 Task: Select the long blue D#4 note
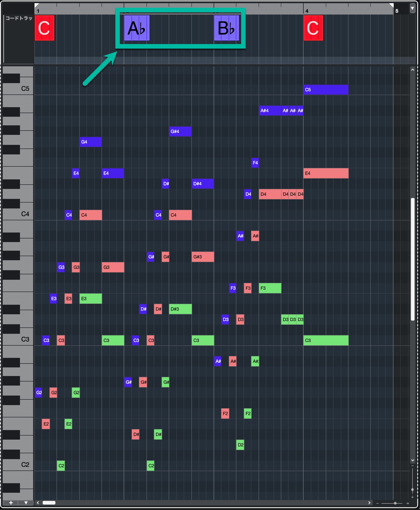click(203, 184)
